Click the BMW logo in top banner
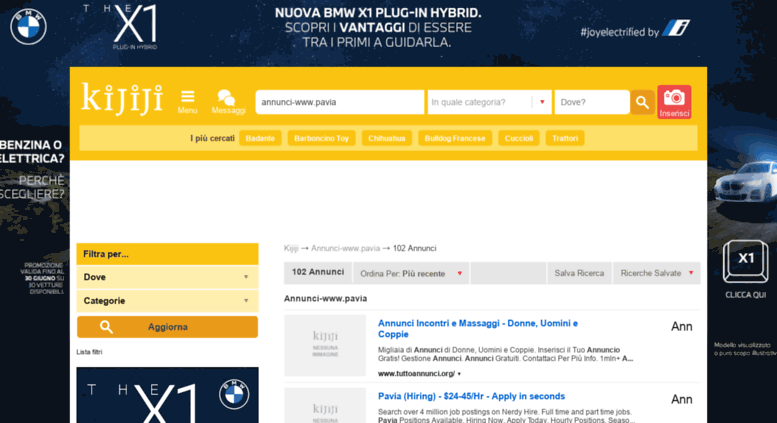This screenshot has width=777, height=423. (x=28, y=27)
